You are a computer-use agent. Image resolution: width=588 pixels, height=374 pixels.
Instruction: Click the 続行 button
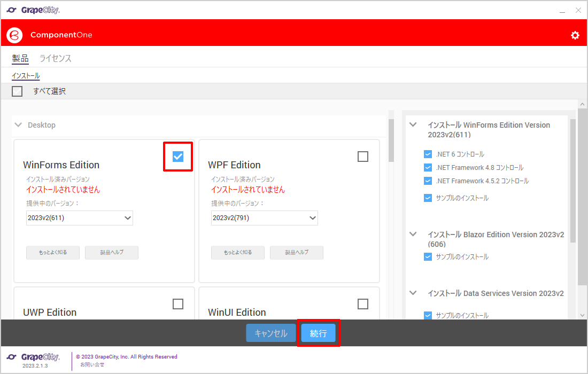coord(319,333)
